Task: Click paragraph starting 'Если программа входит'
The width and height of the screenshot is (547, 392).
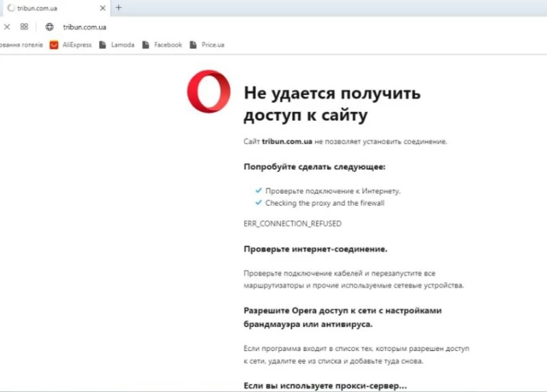Action: coord(356,354)
